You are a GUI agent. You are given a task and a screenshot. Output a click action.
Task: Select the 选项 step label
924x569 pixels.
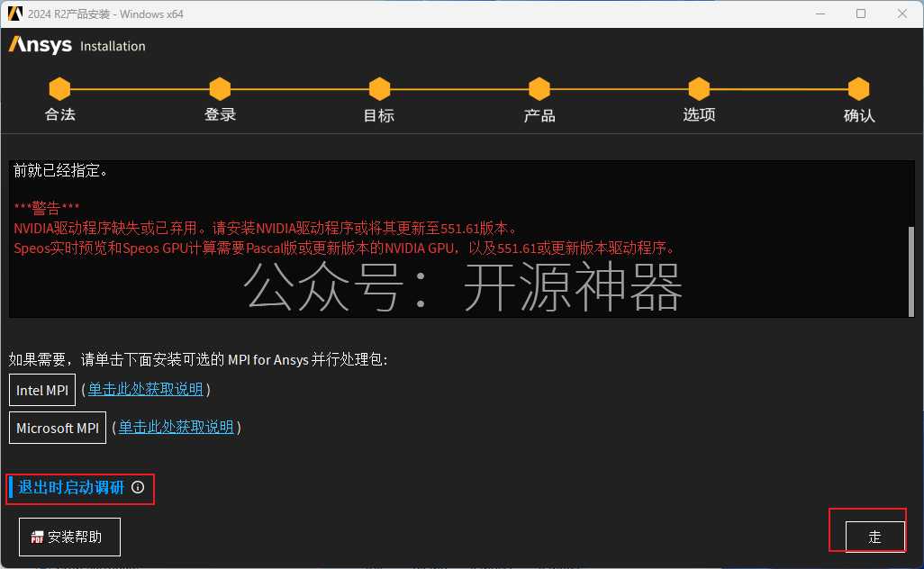tap(699, 114)
